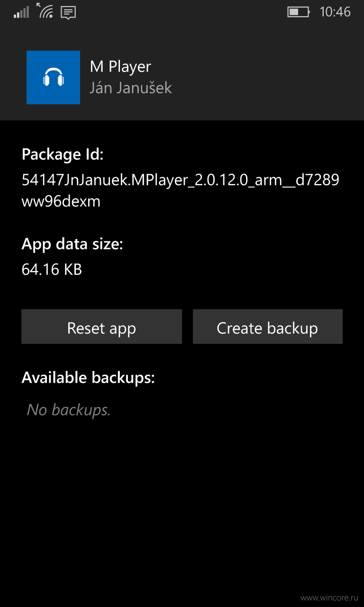
Task: Tap the Package Id label
Action: (63, 155)
